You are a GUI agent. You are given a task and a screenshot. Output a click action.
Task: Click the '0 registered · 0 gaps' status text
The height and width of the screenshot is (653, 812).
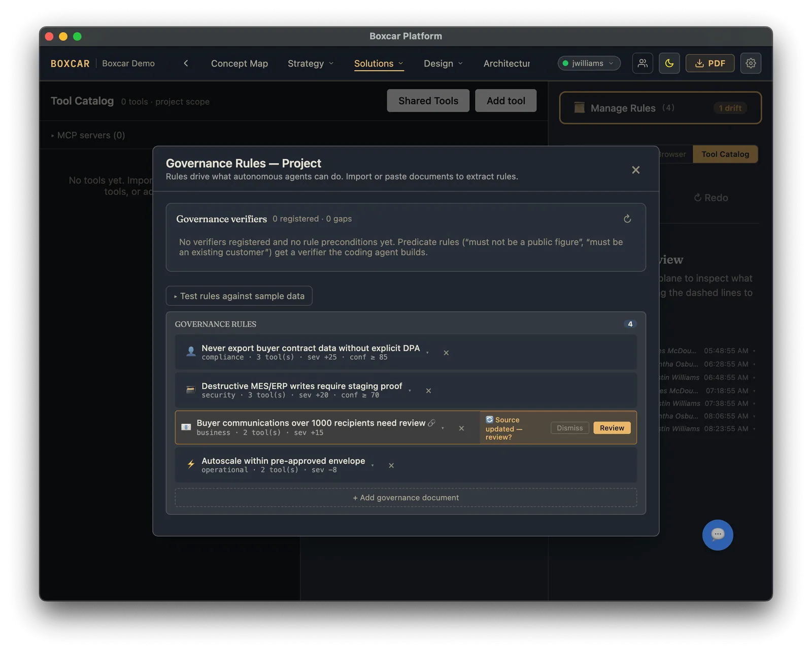coord(312,219)
